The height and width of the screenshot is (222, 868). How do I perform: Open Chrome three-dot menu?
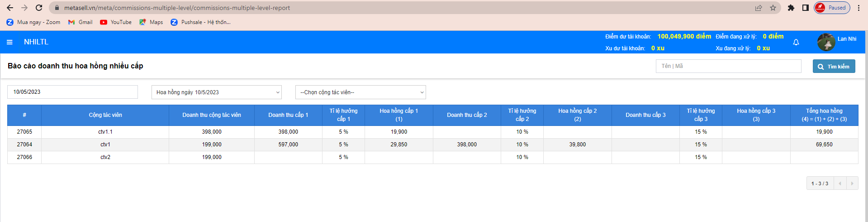859,8
